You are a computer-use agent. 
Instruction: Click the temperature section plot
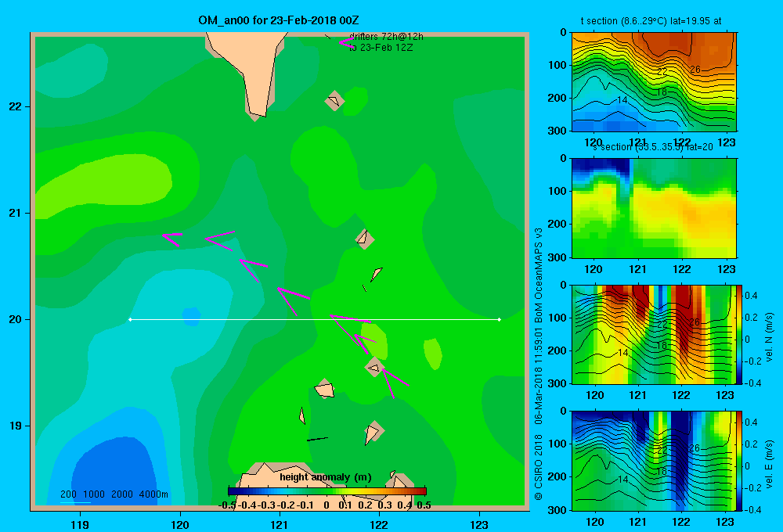654,82
